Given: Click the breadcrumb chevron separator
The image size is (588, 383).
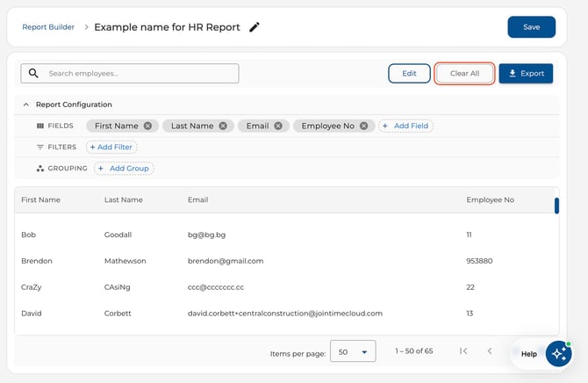Looking at the screenshot, I should click(86, 27).
